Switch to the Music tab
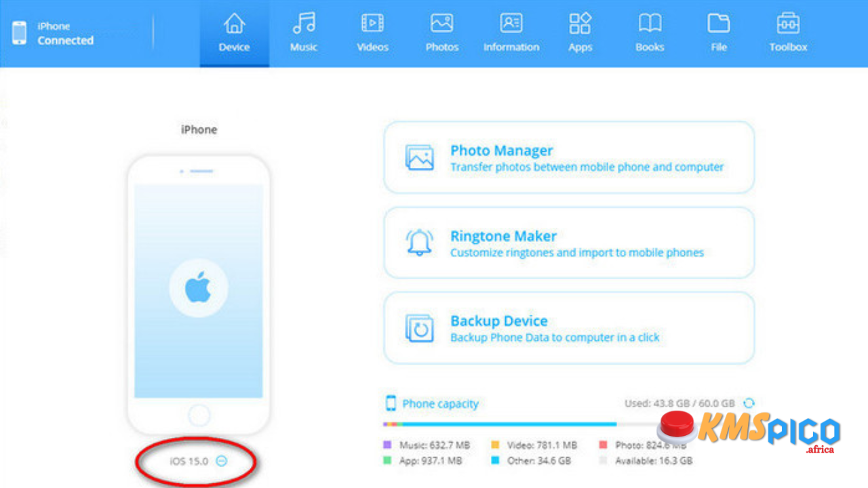868x488 pixels. point(304,33)
